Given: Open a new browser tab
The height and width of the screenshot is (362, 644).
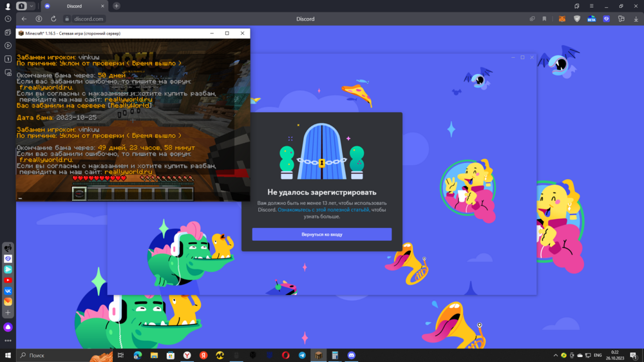Looking at the screenshot, I should [117, 6].
